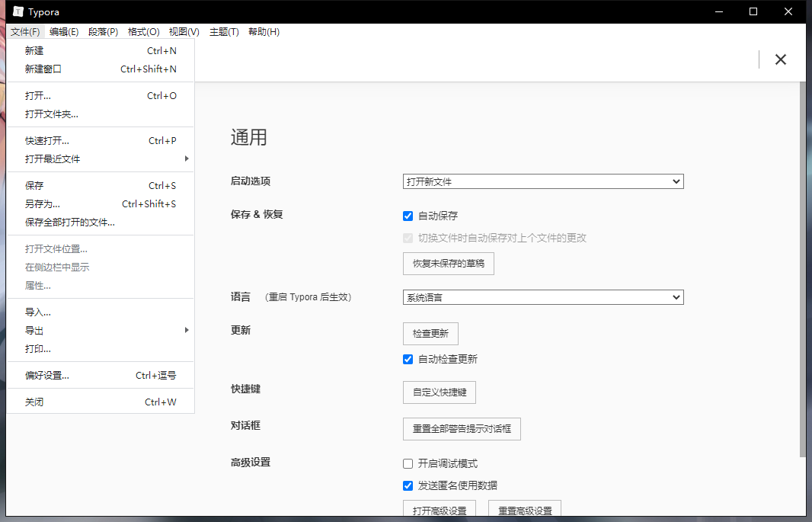Enable 开启调试模式 (debug mode)
This screenshot has width=812, height=522.
pyautogui.click(x=408, y=463)
